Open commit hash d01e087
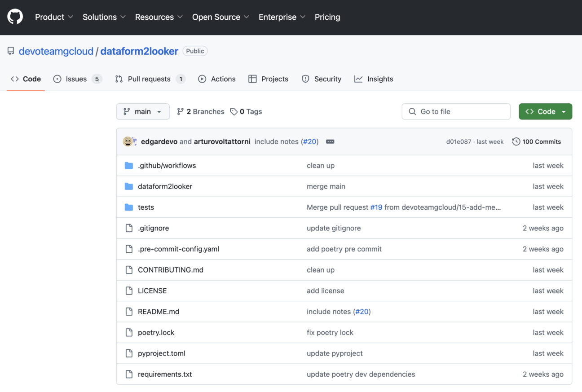Screen dimensions: 582x392 point(459,141)
